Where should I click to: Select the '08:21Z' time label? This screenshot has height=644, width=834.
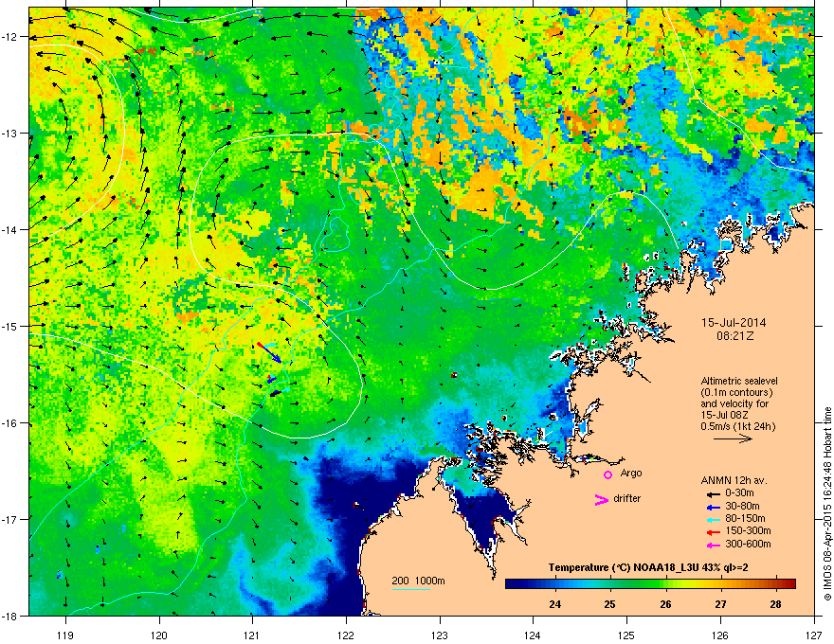pyautogui.click(x=734, y=336)
